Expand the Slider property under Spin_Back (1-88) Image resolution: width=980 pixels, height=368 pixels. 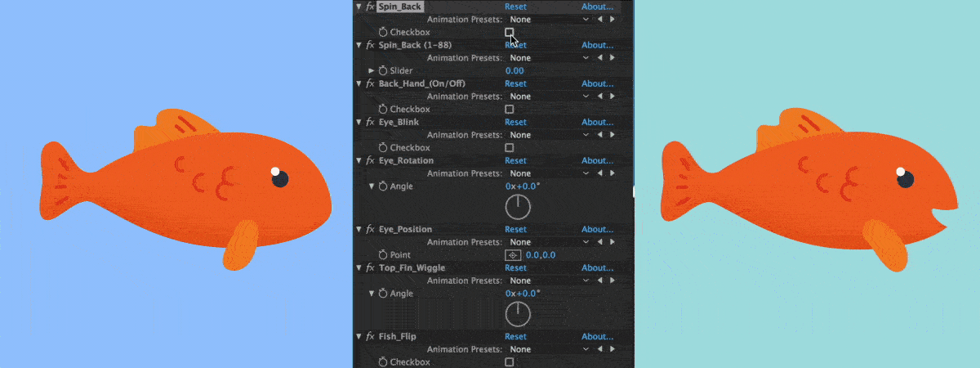pos(372,70)
